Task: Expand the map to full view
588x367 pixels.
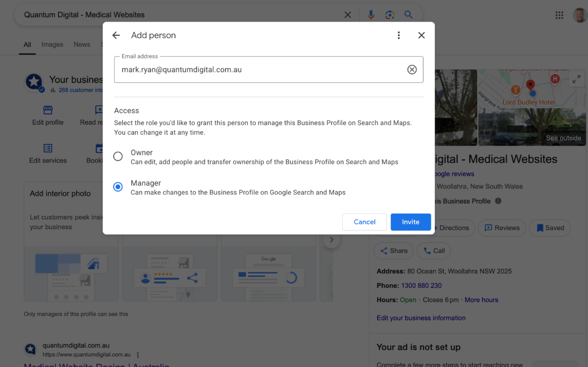Action: coord(576,79)
